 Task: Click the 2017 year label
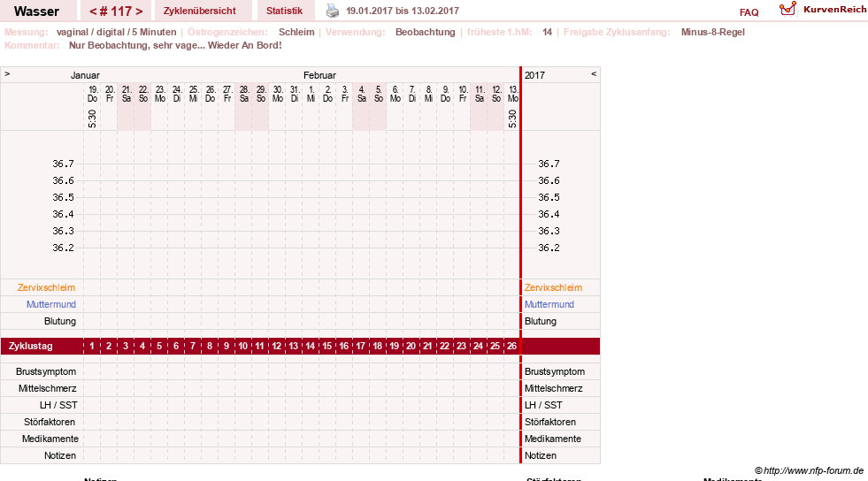click(x=534, y=75)
